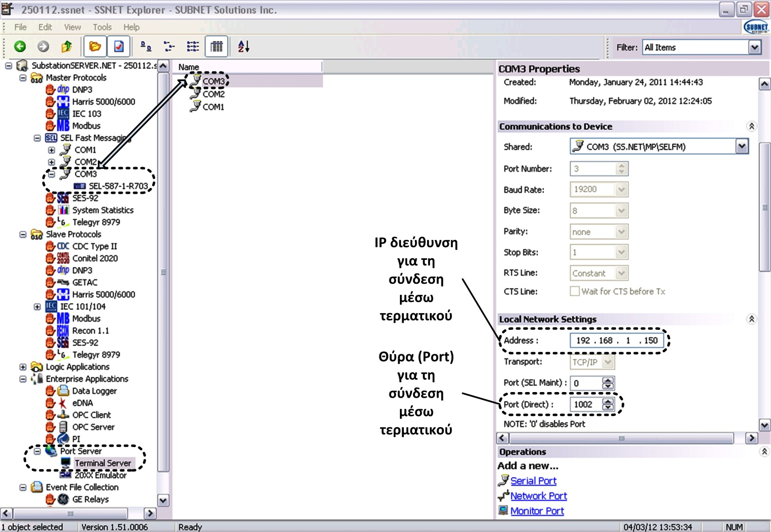Image resolution: width=771 pixels, height=532 pixels.
Task: Select OPC Client node
Action: (x=91, y=415)
